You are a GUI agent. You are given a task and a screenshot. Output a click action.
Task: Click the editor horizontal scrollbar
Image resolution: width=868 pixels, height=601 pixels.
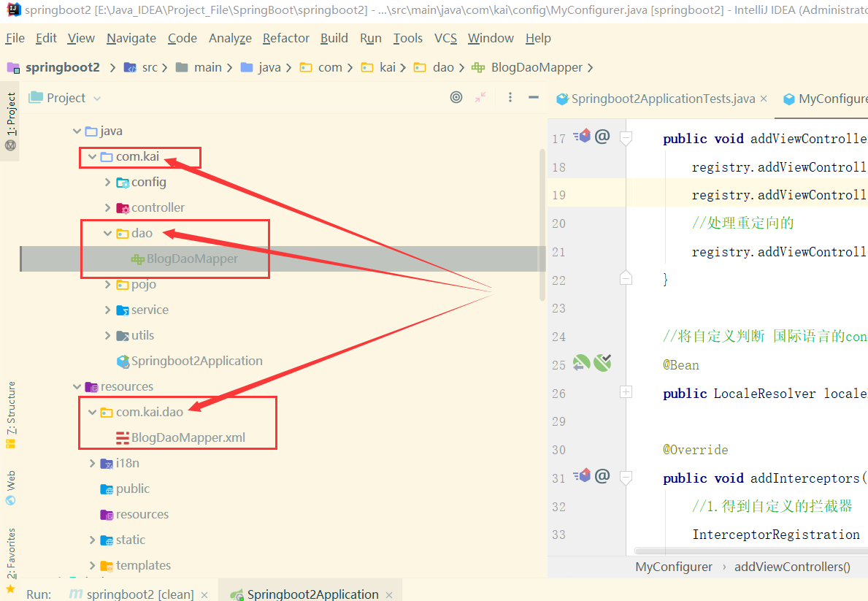tap(751, 551)
